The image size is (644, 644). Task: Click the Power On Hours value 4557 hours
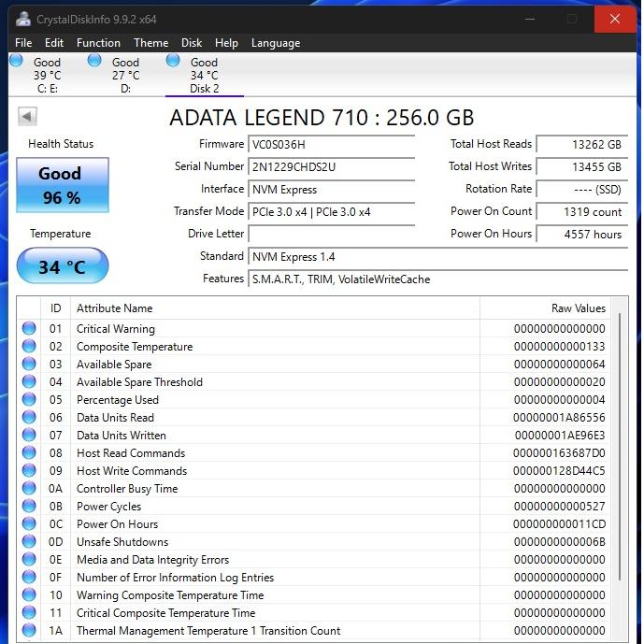(x=582, y=234)
